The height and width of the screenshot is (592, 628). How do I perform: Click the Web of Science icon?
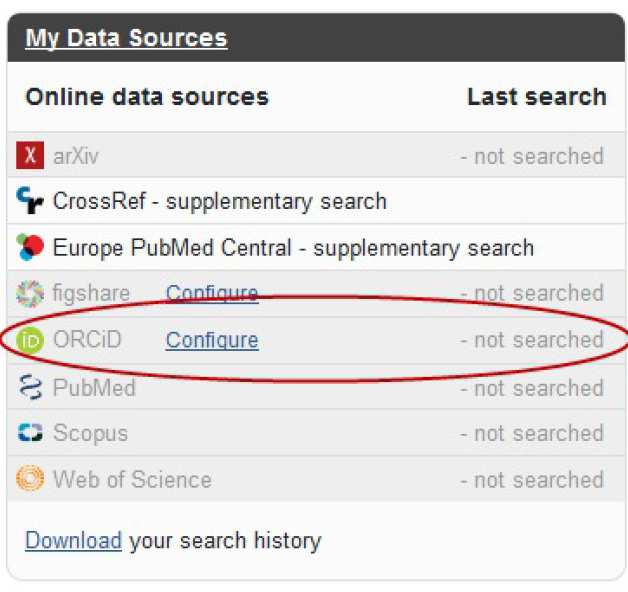tap(31, 479)
